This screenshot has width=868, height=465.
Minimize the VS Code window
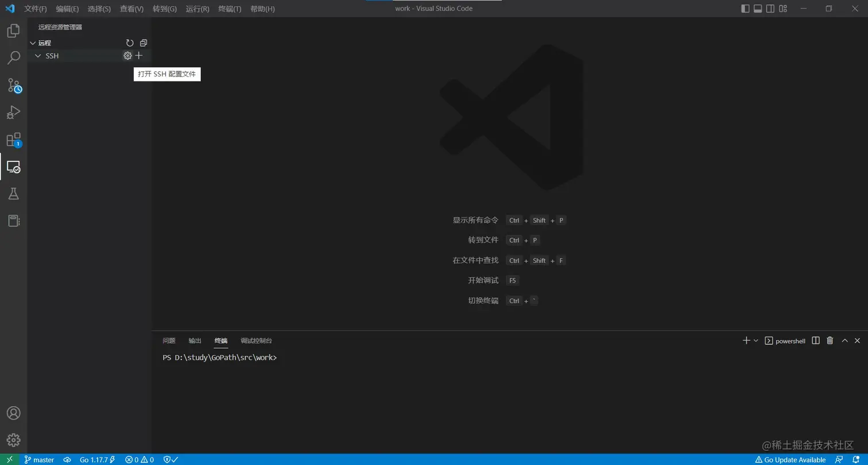(803, 9)
